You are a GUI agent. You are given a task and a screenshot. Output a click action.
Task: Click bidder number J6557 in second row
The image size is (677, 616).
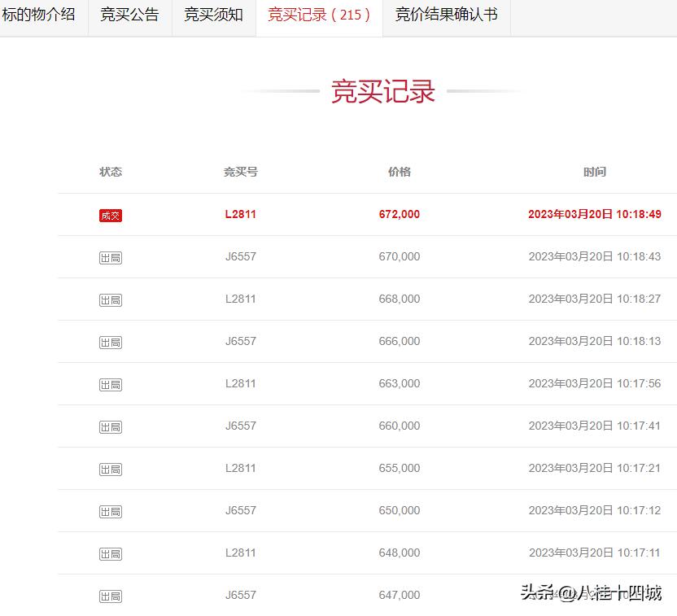point(240,256)
